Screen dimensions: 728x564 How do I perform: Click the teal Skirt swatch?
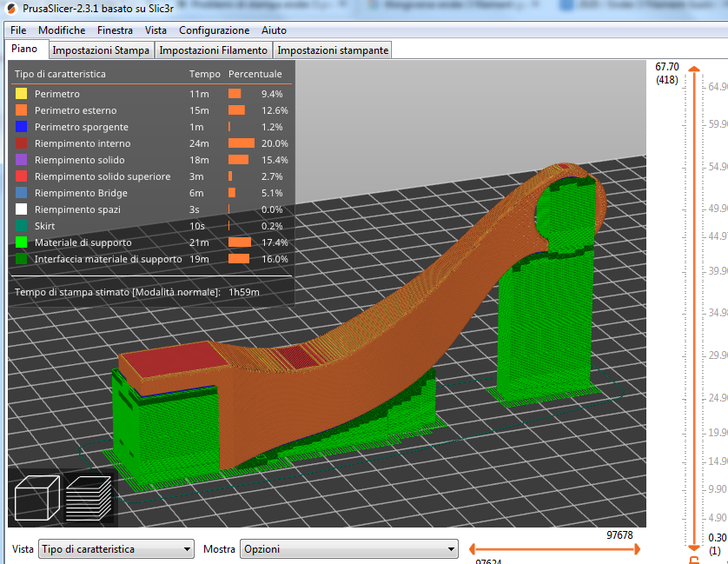click(x=22, y=226)
